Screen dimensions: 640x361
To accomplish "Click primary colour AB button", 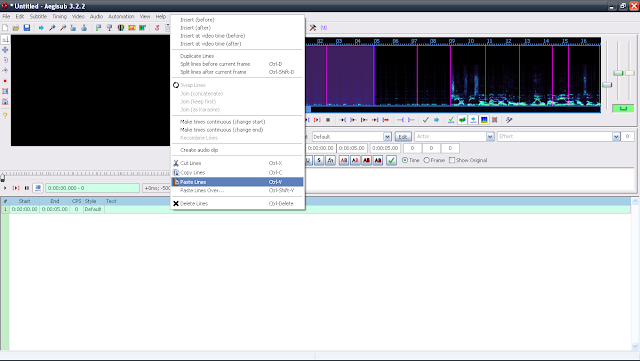I will tap(344, 160).
